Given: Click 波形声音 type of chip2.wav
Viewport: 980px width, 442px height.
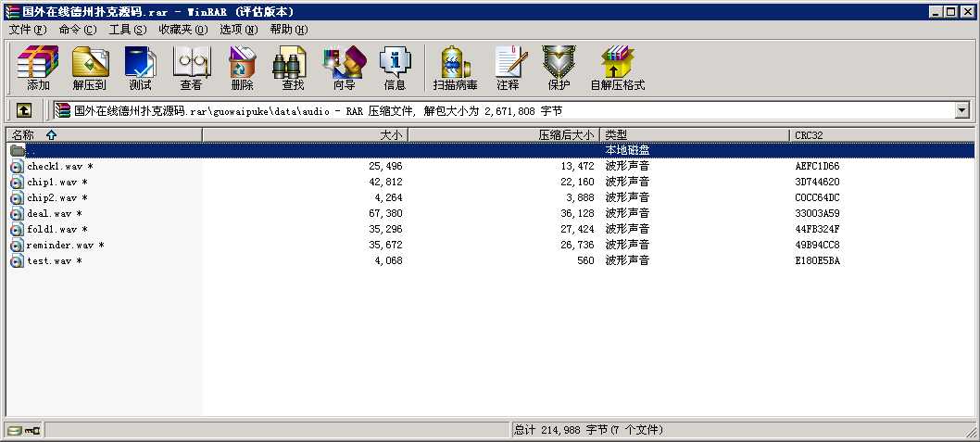Looking at the screenshot, I should 627,197.
